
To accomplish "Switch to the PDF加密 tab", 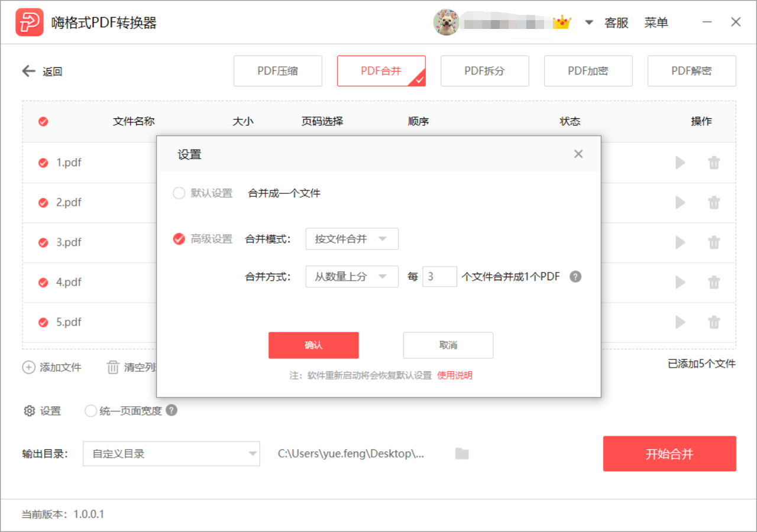I will click(x=588, y=71).
